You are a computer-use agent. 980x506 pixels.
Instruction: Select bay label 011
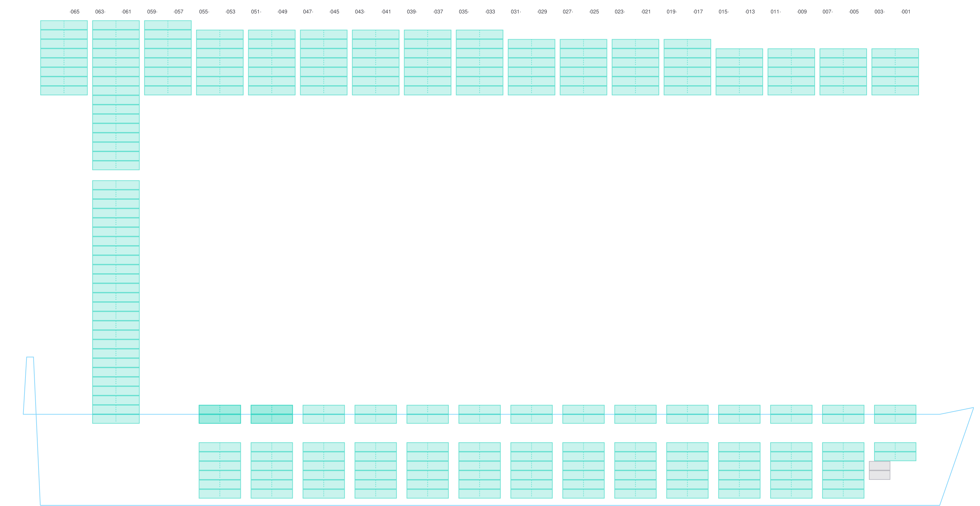click(x=776, y=12)
